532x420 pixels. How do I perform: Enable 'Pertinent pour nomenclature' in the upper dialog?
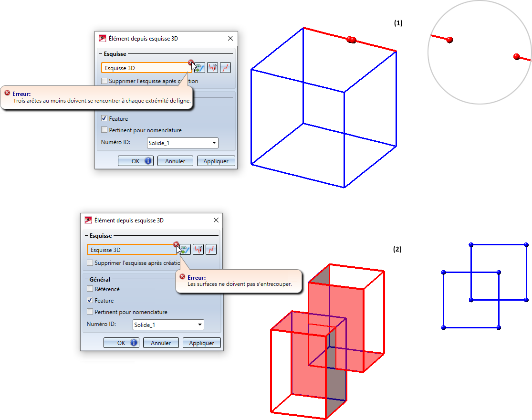pyautogui.click(x=104, y=130)
